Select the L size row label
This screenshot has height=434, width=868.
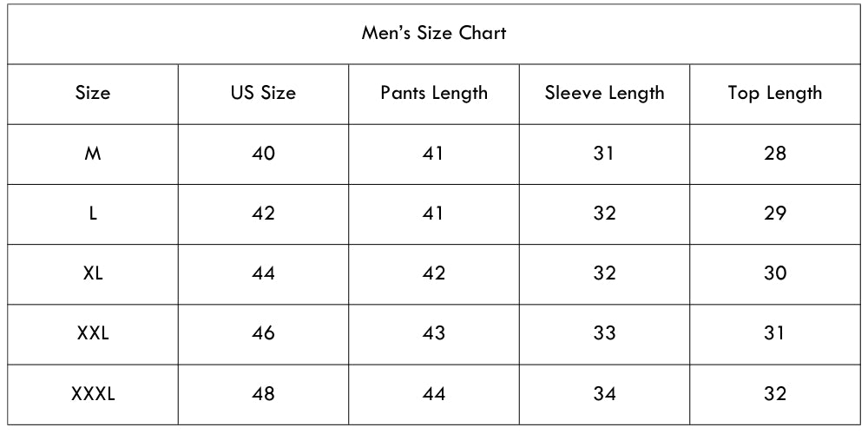[x=93, y=214]
